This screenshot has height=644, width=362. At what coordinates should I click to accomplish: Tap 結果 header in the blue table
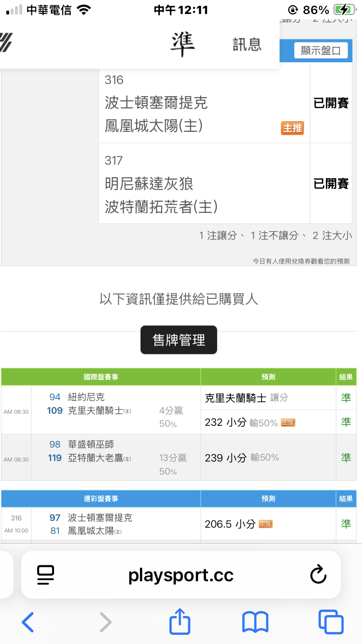click(x=346, y=499)
